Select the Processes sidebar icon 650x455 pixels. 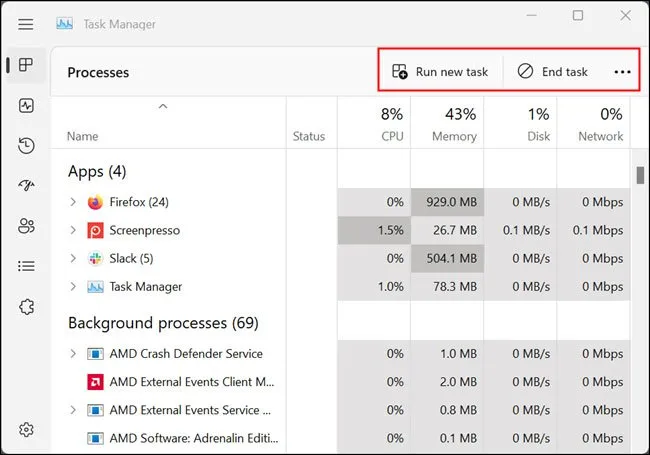click(x=26, y=65)
